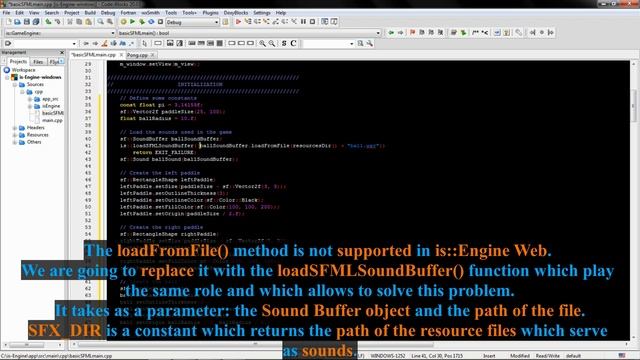The width and height of the screenshot is (640, 360).
Task: Click the Stop debugger icon
Action: [x=313, y=22]
